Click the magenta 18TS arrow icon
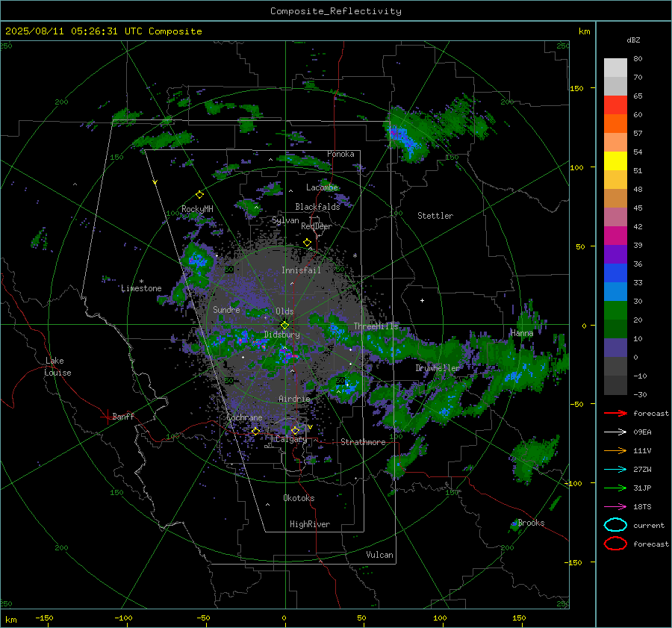 tap(615, 507)
